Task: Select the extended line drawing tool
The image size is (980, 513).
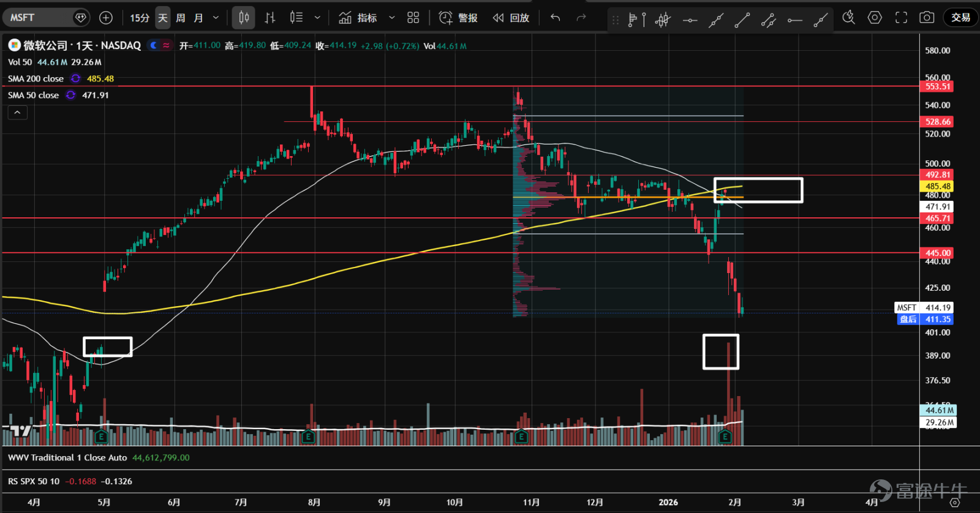Action: 715,20
